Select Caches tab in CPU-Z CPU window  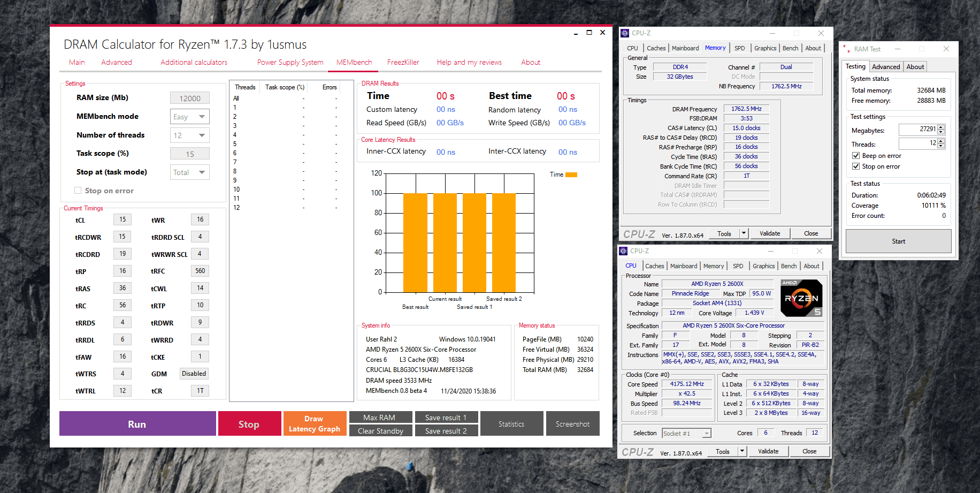tap(655, 266)
